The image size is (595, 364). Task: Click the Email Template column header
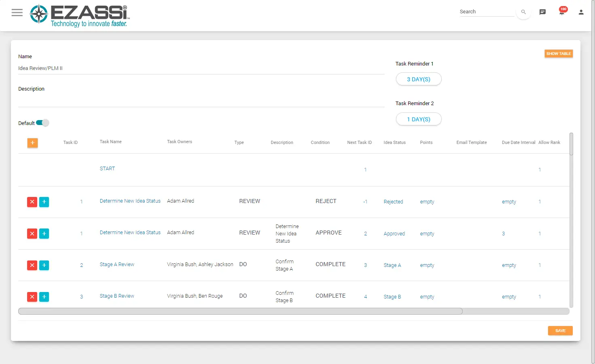pos(472,142)
